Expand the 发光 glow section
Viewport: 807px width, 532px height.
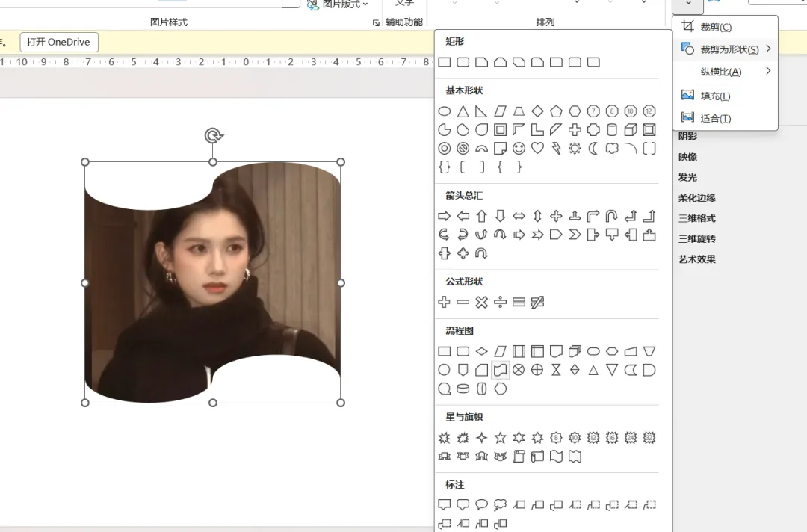pos(687,178)
